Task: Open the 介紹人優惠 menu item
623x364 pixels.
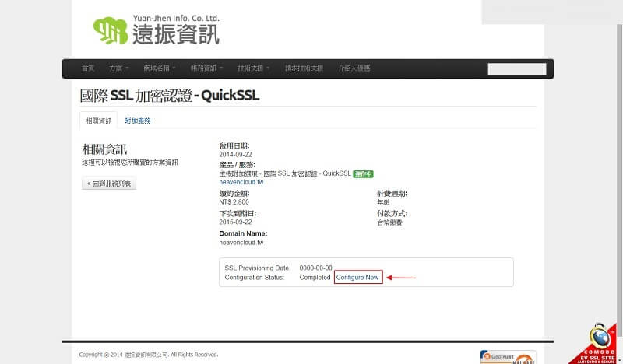Action: point(354,68)
